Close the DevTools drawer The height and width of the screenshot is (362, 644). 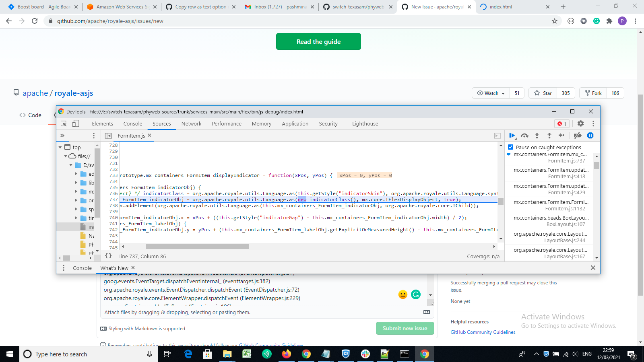coord(592,268)
